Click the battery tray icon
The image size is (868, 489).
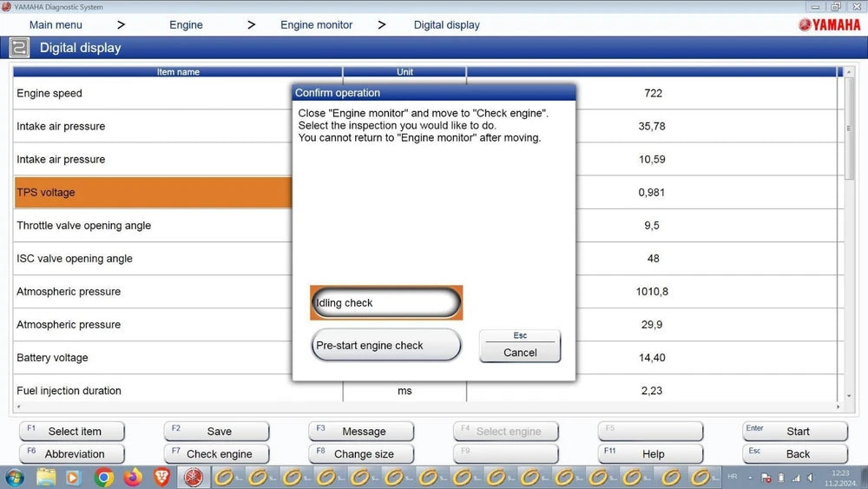[x=781, y=478]
